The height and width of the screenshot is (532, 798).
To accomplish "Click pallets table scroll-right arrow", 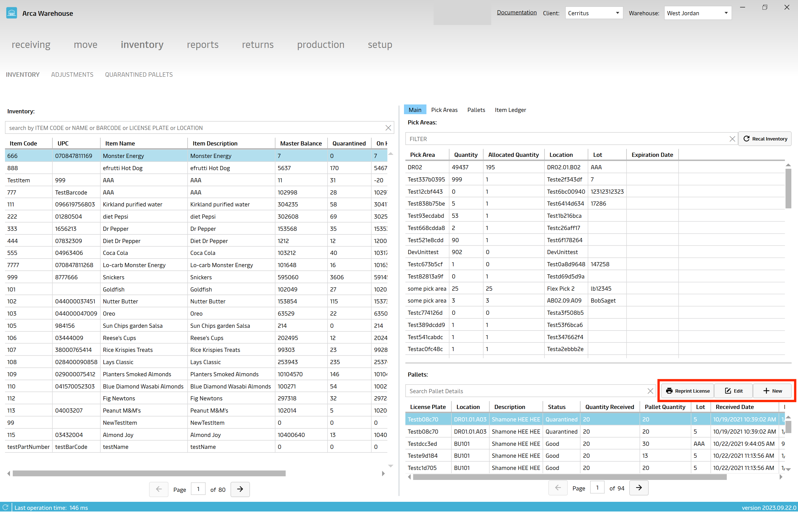I will (781, 477).
